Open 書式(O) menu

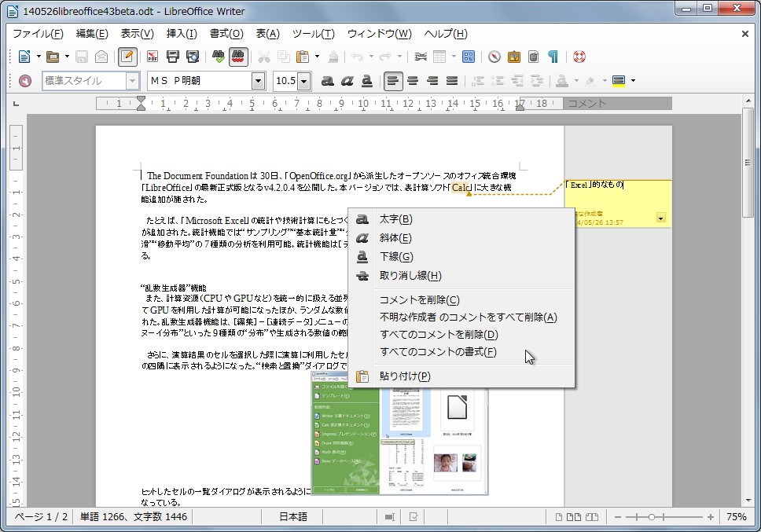point(226,34)
